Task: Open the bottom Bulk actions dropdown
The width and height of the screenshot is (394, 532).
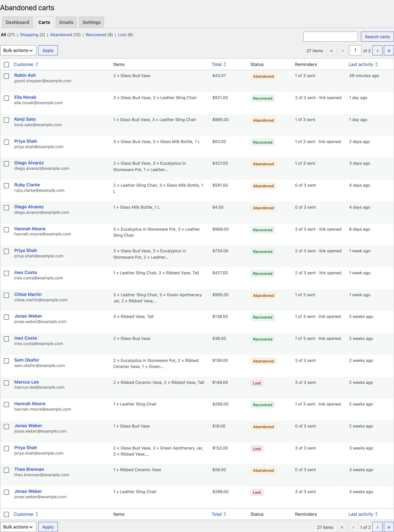Action: [x=18, y=527]
